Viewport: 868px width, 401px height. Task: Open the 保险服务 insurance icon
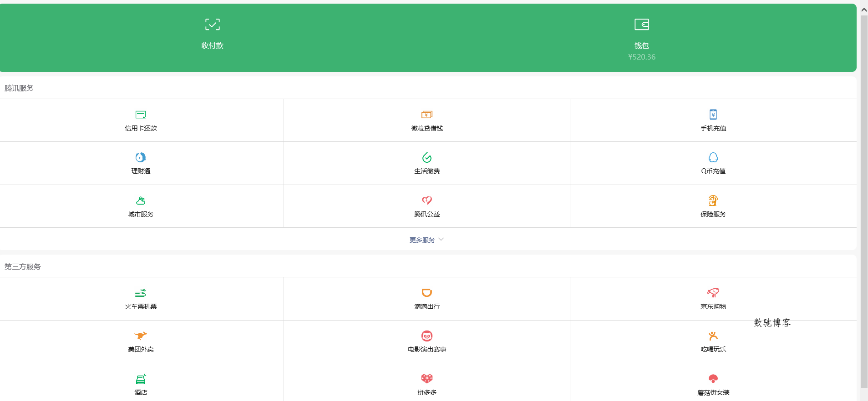pos(713,200)
